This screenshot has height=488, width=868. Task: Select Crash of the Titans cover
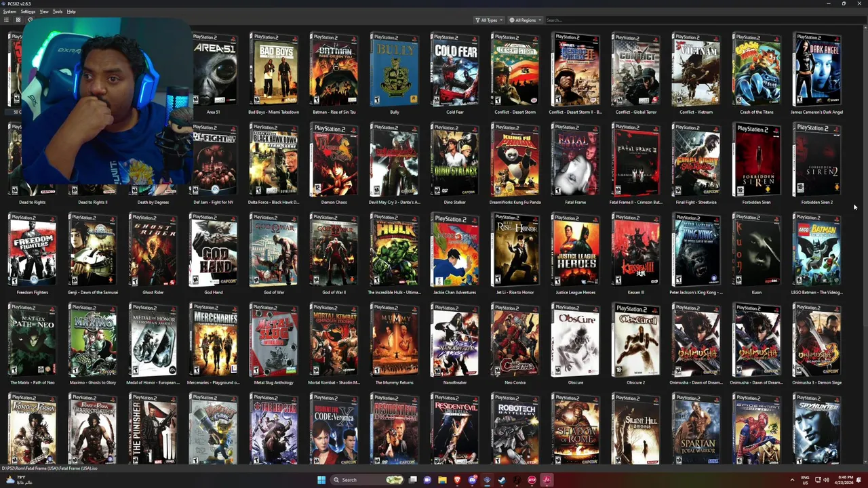pyautogui.click(x=757, y=70)
